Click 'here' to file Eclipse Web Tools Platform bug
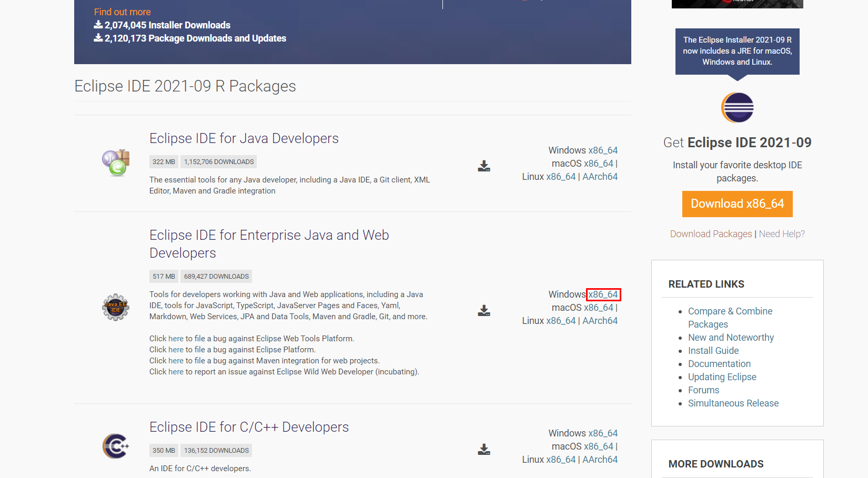The image size is (868, 478). coord(176,339)
